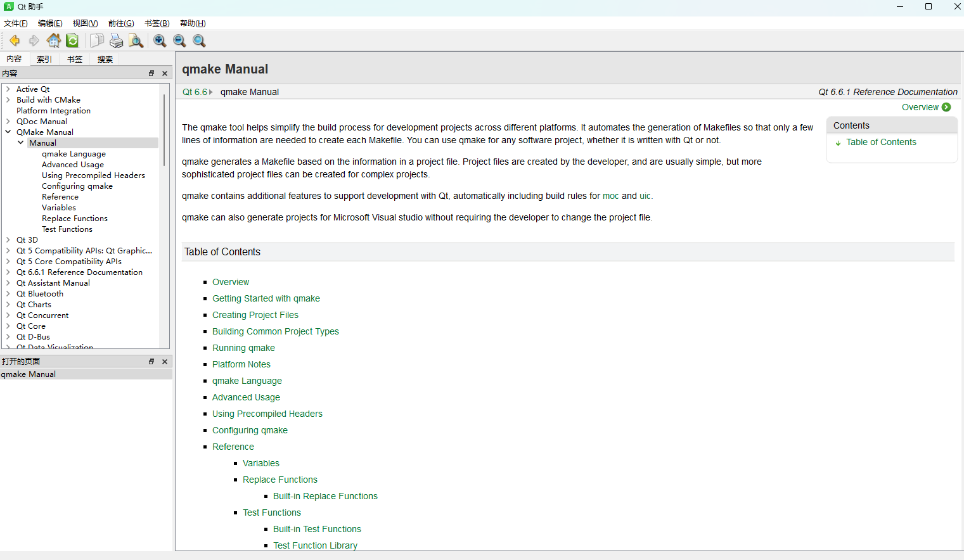The width and height of the screenshot is (964, 560).
Task: Select qmake Language in contents tree
Action: point(74,154)
